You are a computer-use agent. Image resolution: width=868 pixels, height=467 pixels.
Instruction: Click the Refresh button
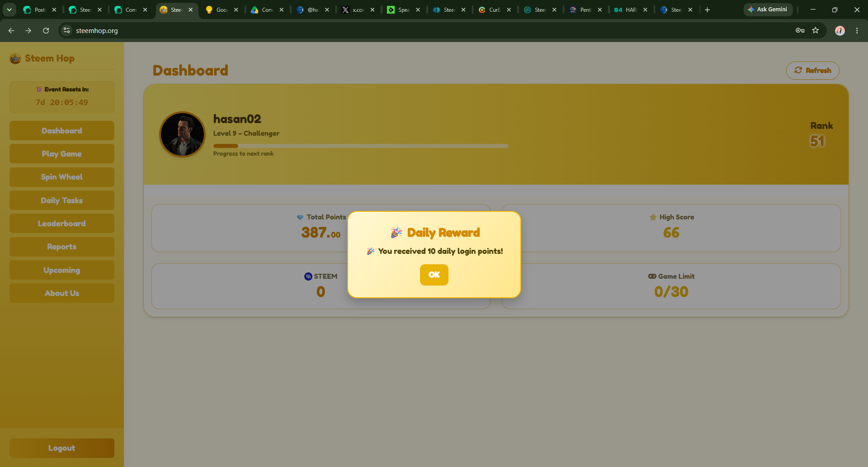pyautogui.click(x=812, y=71)
